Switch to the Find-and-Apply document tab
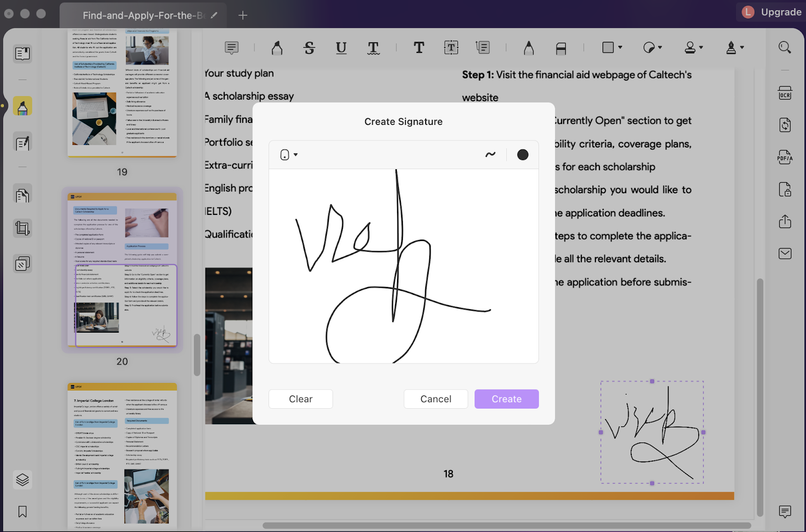 143,15
